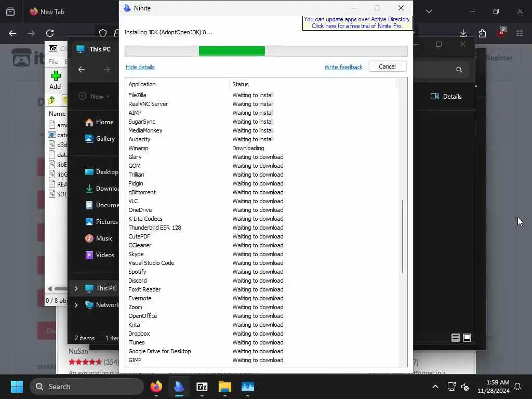Screen dimensions: 532x399
Task: Expand the Network tree node
Action: (x=76, y=305)
